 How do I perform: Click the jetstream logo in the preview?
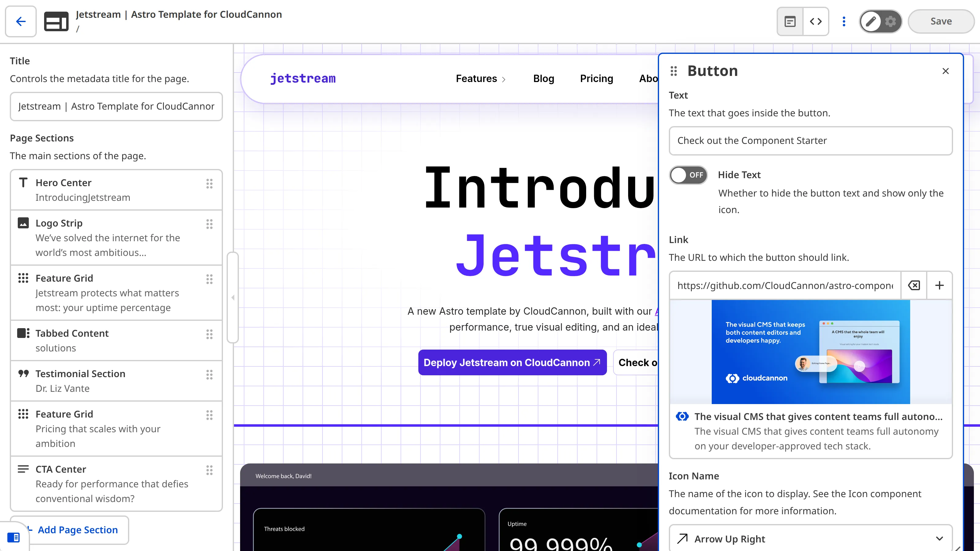click(303, 78)
